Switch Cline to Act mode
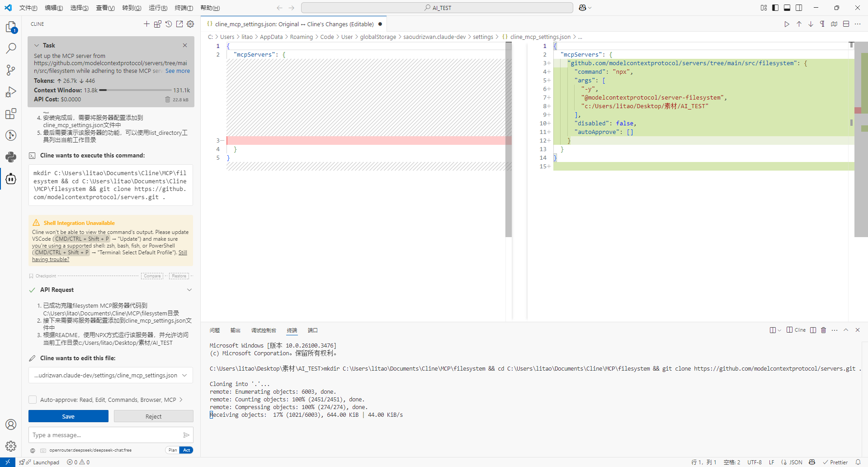Image resolution: width=868 pixels, height=467 pixels. click(186, 450)
